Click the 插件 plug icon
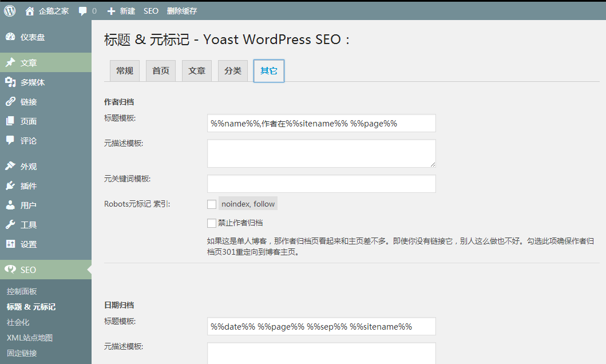The width and height of the screenshot is (606, 364). 10,186
